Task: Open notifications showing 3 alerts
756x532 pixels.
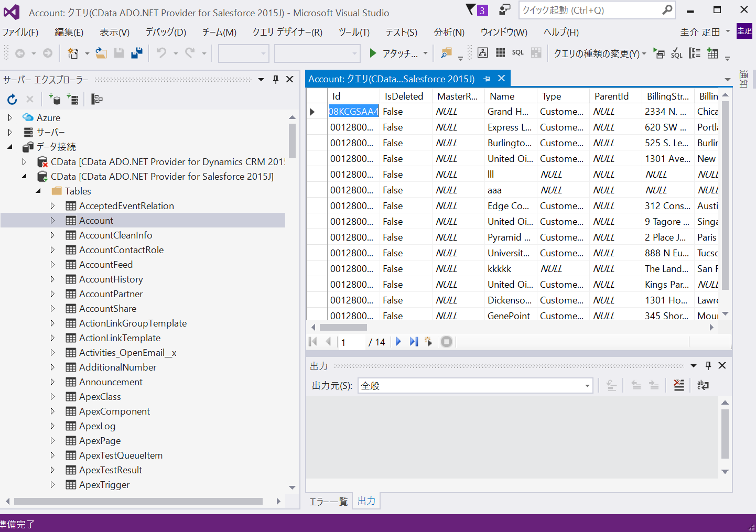Action: tap(476, 10)
